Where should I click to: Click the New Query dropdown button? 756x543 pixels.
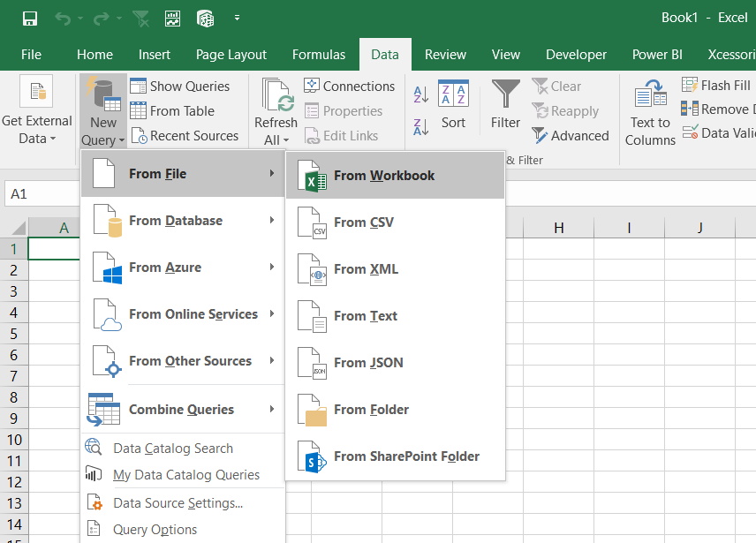(103, 111)
